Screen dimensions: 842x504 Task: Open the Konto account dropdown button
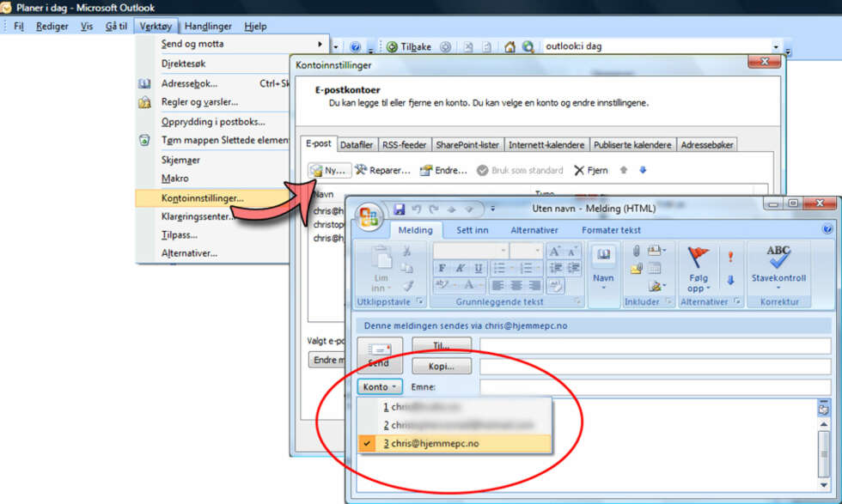pos(379,386)
